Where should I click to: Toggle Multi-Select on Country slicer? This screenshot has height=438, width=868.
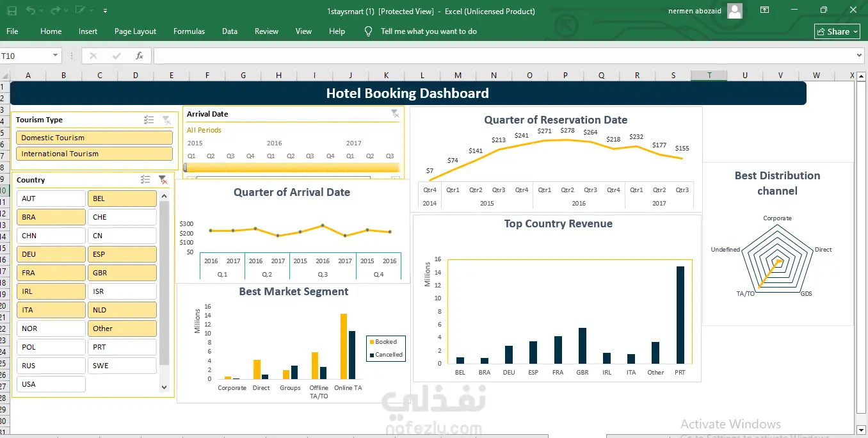[145, 180]
